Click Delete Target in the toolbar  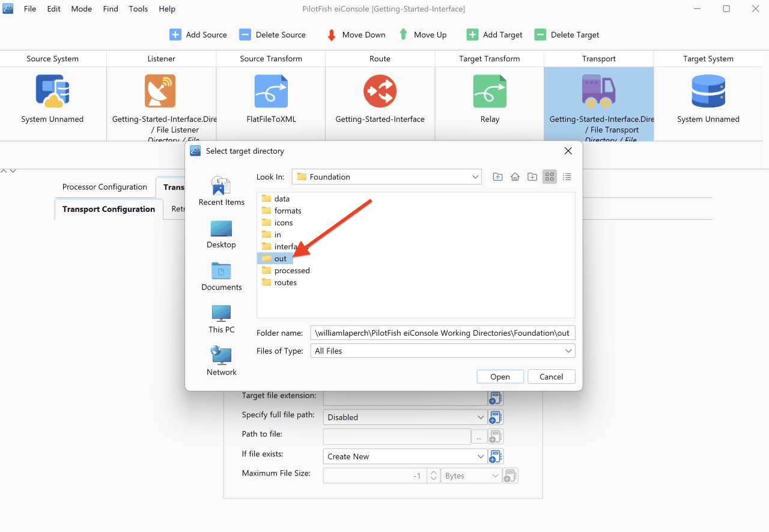click(x=567, y=35)
